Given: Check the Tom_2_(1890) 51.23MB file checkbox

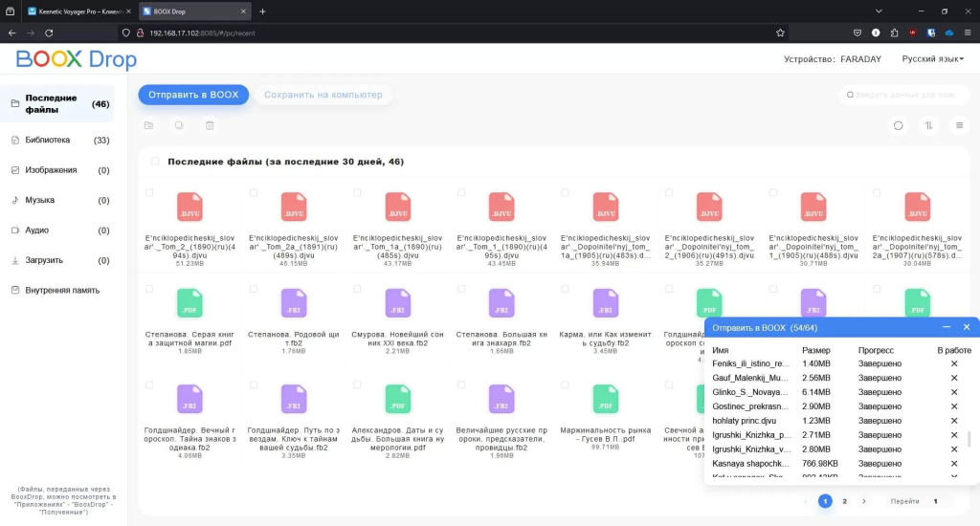Looking at the screenshot, I should pos(149,193).
